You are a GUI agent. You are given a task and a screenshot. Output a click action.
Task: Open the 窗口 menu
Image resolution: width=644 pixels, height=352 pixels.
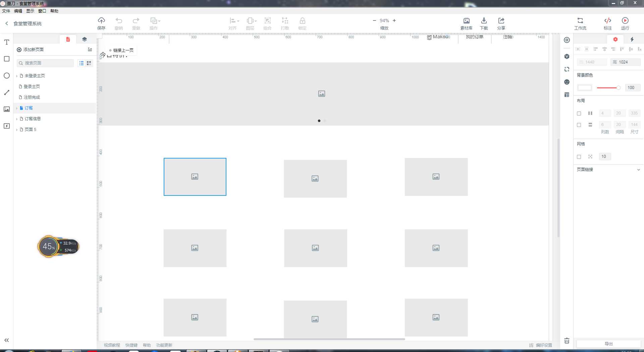tap(42, 11)
